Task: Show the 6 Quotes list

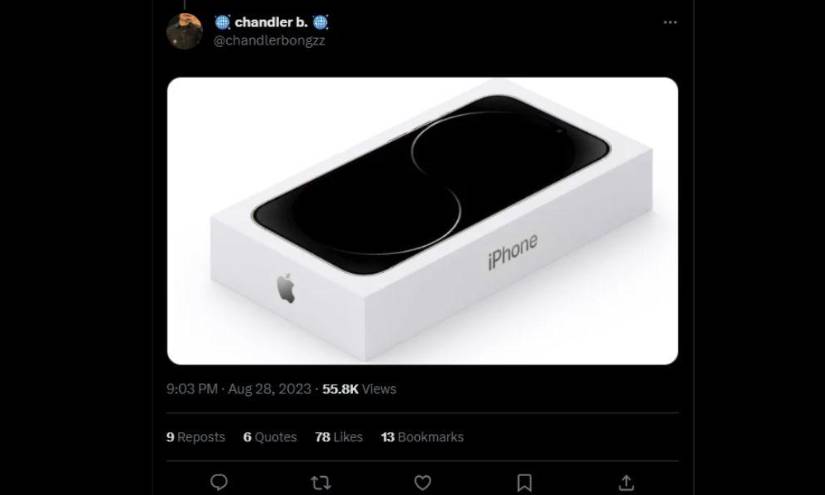Action: [x=270, y=437]
